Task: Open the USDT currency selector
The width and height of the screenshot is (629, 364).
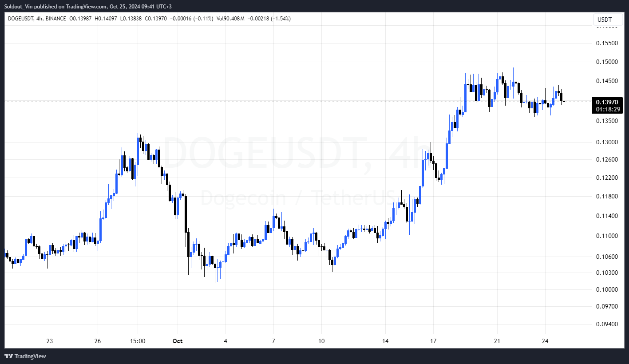Action: point(604,20)
